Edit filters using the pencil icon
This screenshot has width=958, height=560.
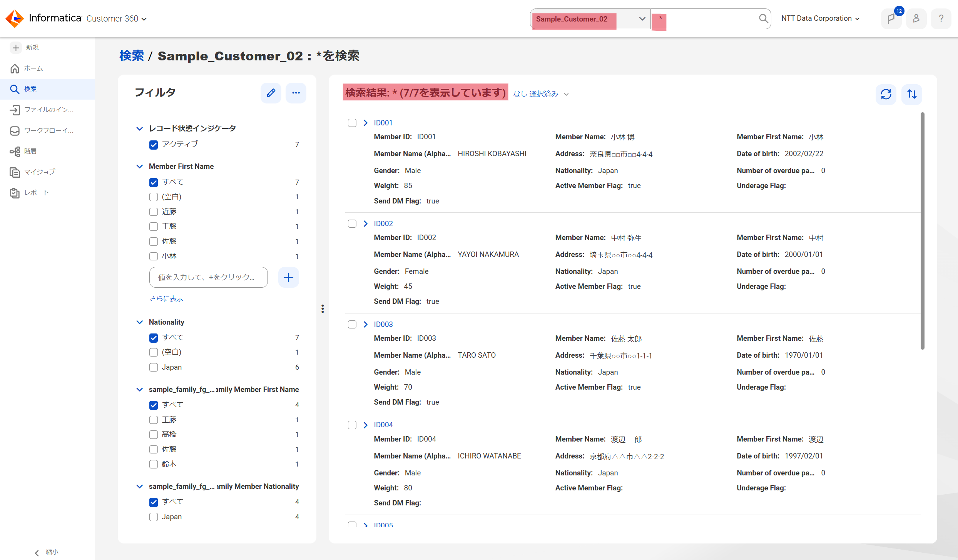click(x=271, y=93)
